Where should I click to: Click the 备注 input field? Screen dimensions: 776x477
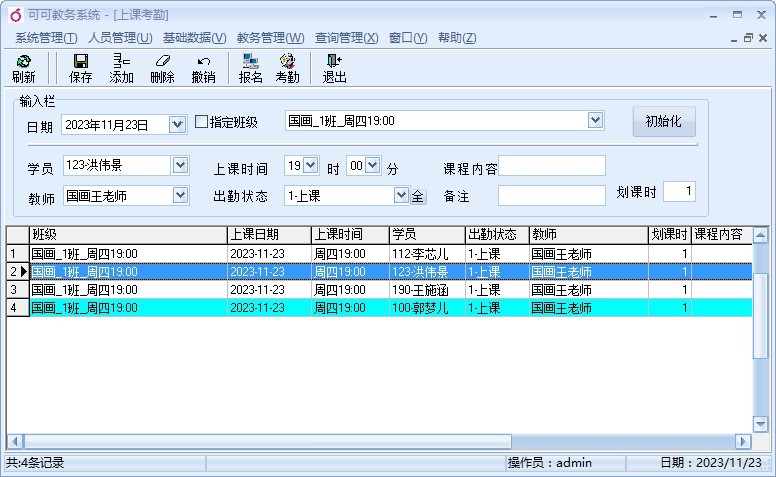552,195
